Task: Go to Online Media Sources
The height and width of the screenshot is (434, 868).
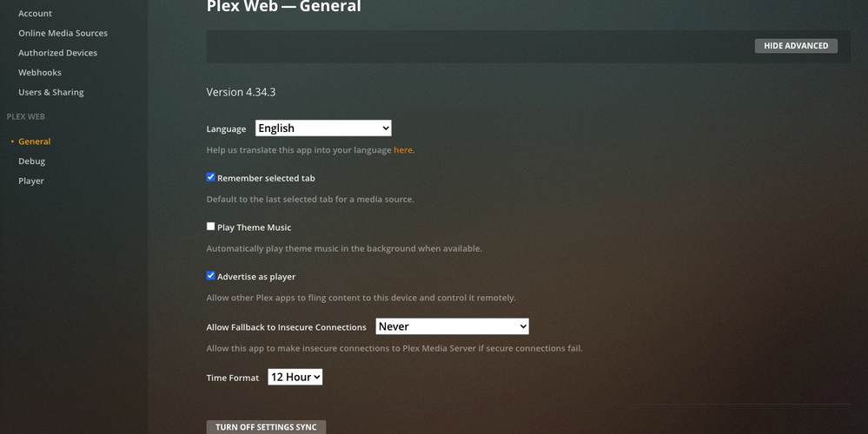Action: 63,33
